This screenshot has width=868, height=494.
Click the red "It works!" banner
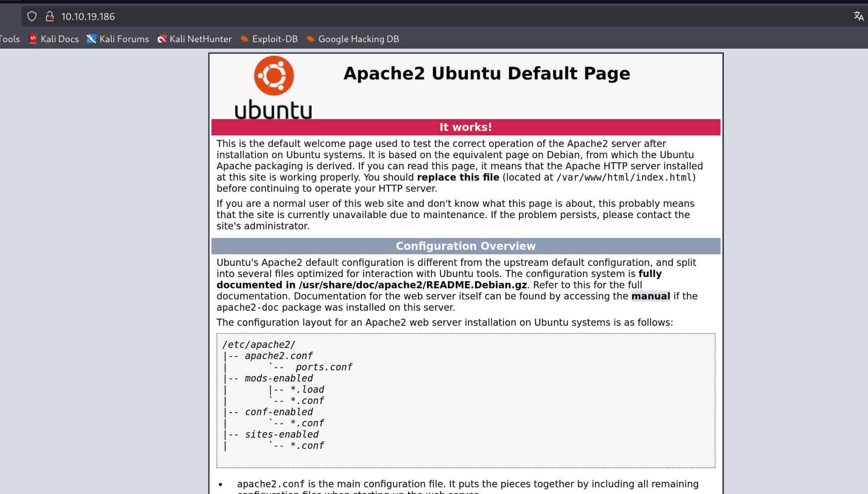465,127
